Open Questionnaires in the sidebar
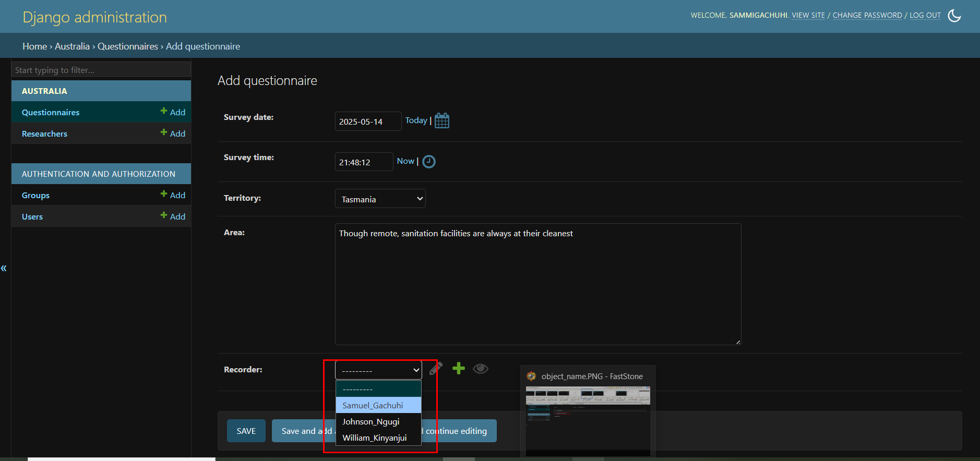The width and height of the screenshot is (980, 461). 51,112
